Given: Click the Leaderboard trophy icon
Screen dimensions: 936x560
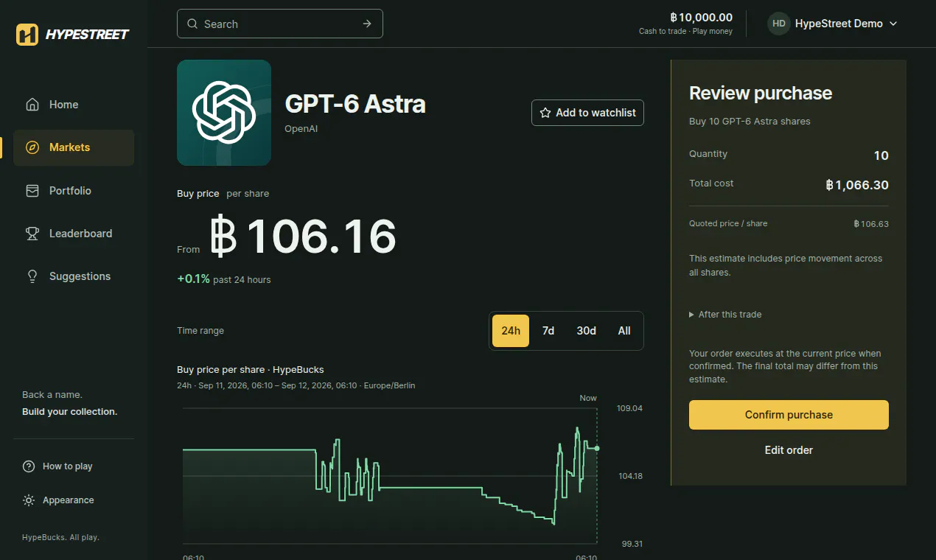Looking at the screenshot, I should click(x=32, y=234).
